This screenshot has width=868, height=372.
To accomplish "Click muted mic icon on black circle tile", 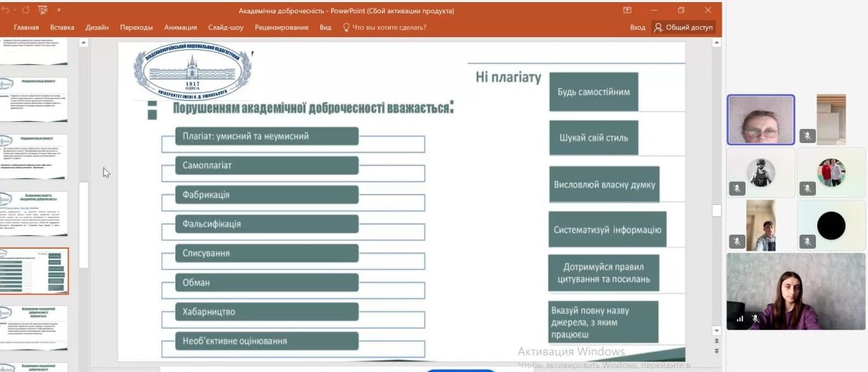I will point(807,242).
